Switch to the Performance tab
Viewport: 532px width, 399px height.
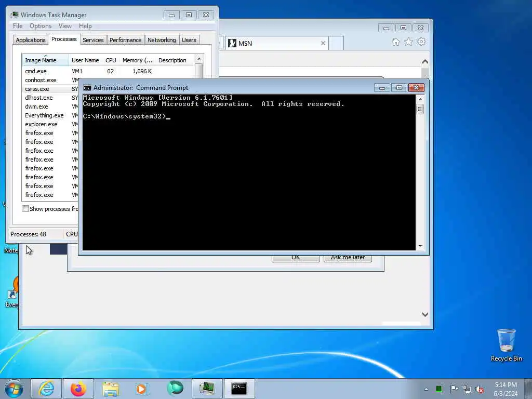(x=126, y=40)
